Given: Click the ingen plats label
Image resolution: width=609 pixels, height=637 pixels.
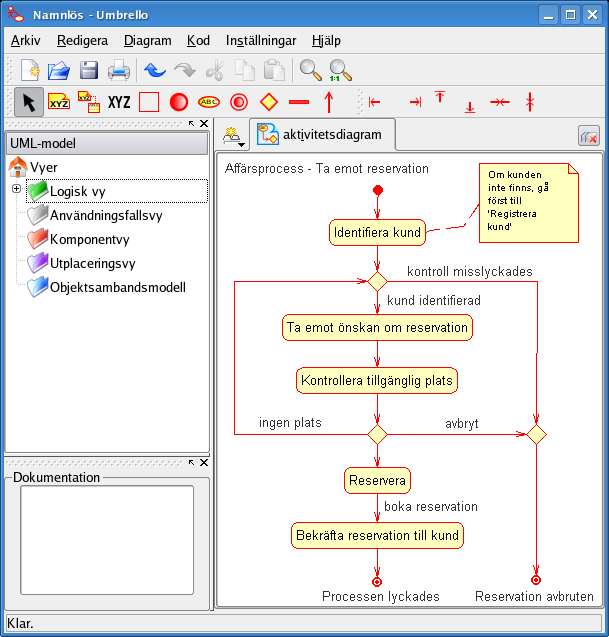Looking at the screenshot, I should tap(290, 423).
